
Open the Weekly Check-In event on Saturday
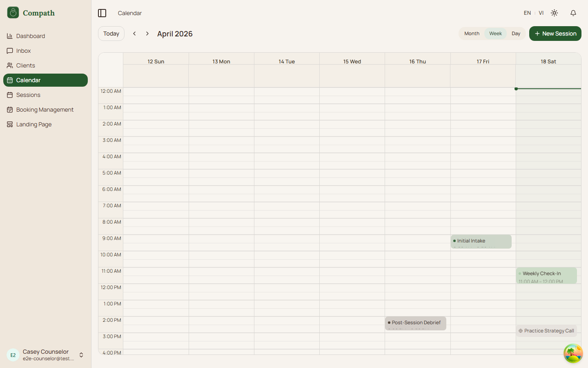click(x=546, y=276)
